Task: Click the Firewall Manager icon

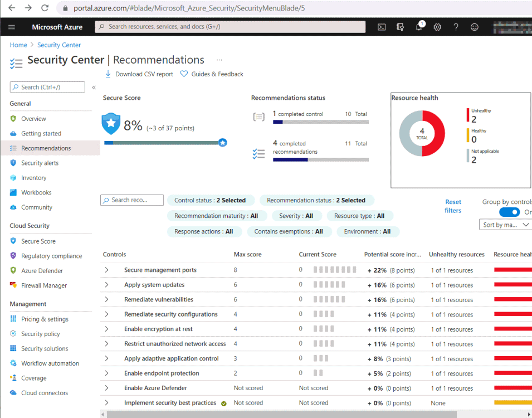Action: point(13,285)
